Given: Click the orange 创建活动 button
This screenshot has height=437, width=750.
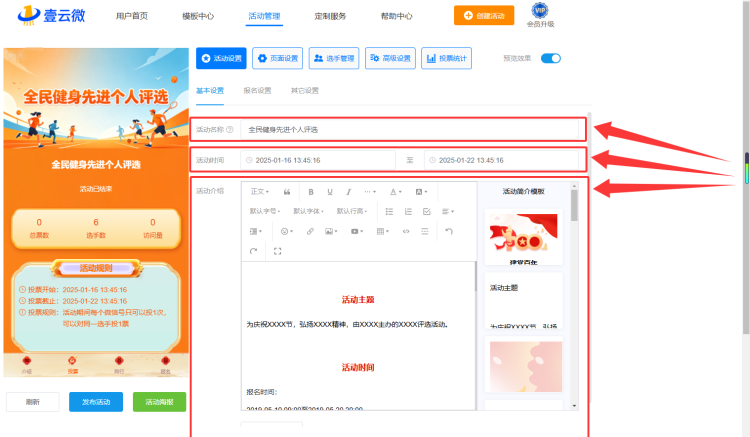Looking at the screenshot, I should pos(484,15).
